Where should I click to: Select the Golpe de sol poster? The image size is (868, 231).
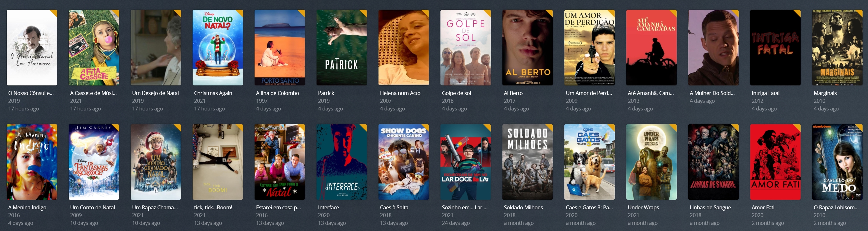pyautogui.click(x=465, y=47)
